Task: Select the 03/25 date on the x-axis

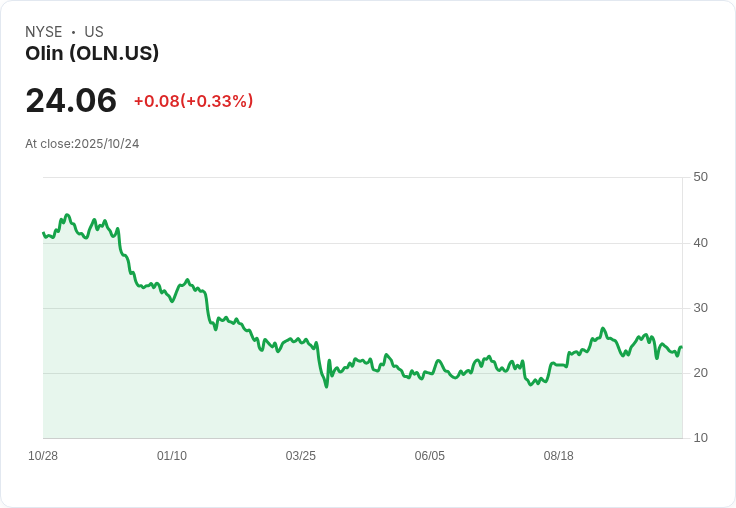Action: pyautogui.click(x=301, y=456)
